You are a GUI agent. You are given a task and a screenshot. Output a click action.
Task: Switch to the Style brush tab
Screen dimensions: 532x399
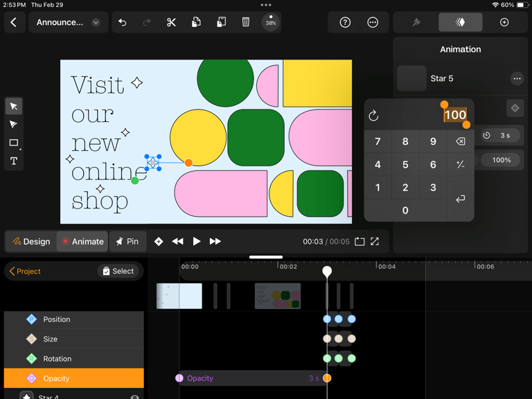click(x=416, y=22)
